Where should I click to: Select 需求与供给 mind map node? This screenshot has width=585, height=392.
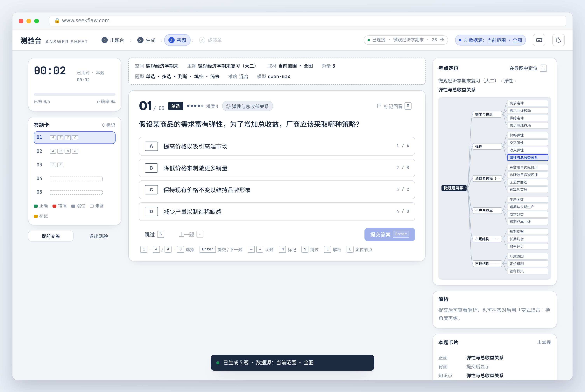pos(487,114)
